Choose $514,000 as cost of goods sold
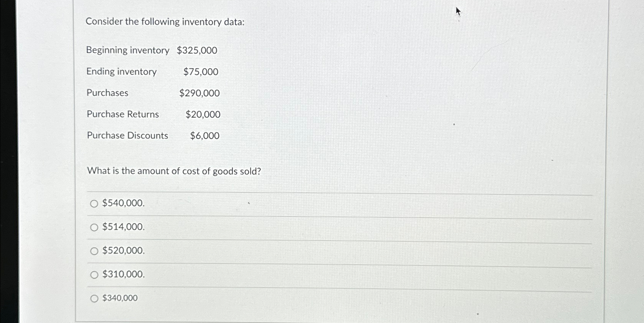644x323 pixels. [x=94, y=227]
